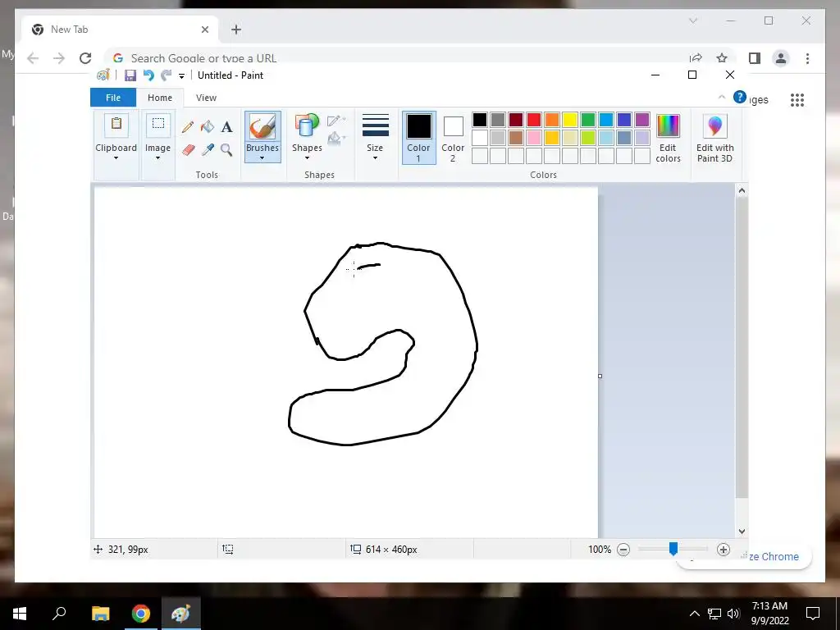Image resolution: width=840 pixels, height=630 pixels.
Task: Click the Select image selection icon
Action: 158,125
